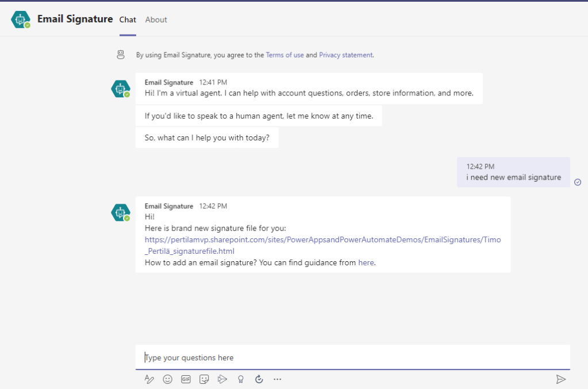Switch to the About tab
Screen dimensions: 588x389
[x=156, y=20]
